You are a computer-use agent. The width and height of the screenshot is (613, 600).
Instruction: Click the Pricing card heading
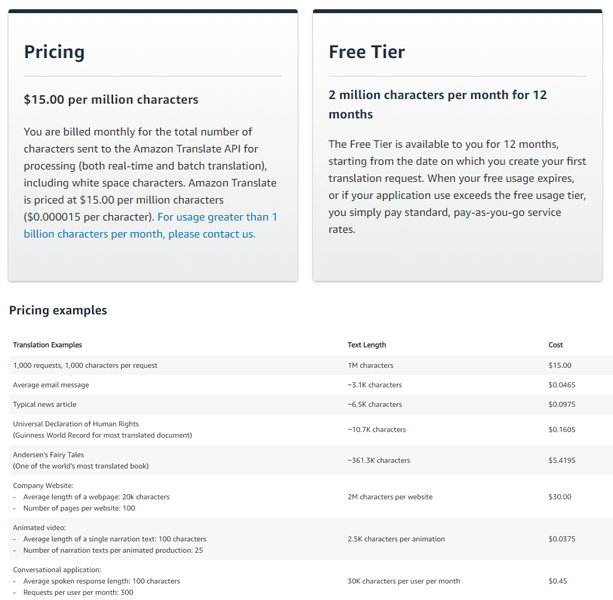(54, 52)
